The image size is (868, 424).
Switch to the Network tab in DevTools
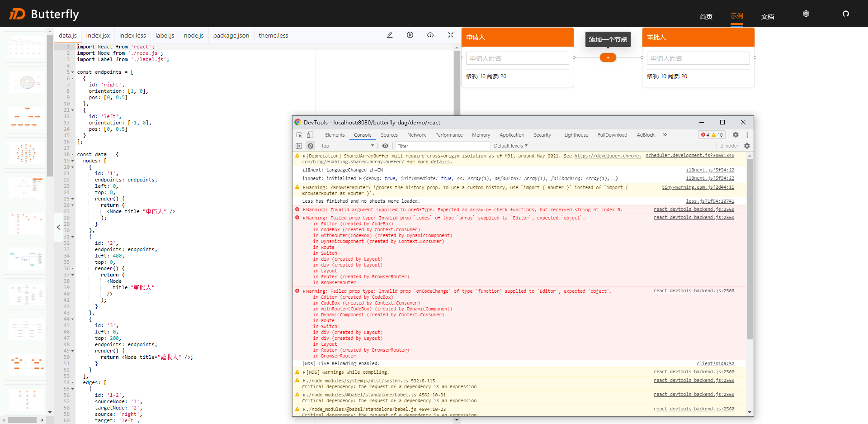pos(416,135)
